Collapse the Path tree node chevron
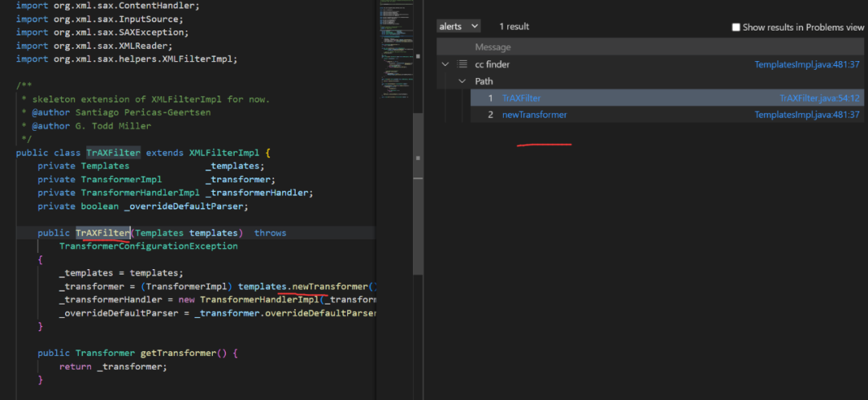 (x=461, y=81)
